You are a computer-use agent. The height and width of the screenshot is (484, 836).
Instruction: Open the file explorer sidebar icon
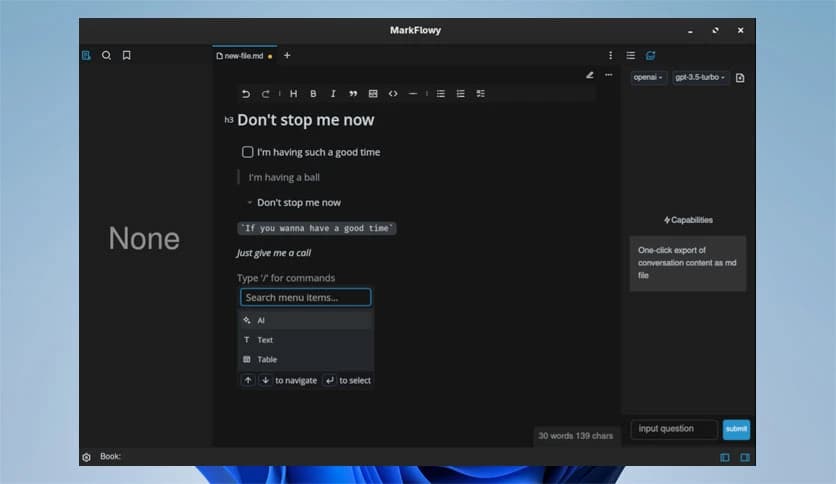pyautogui.click(x=86, y=55)
